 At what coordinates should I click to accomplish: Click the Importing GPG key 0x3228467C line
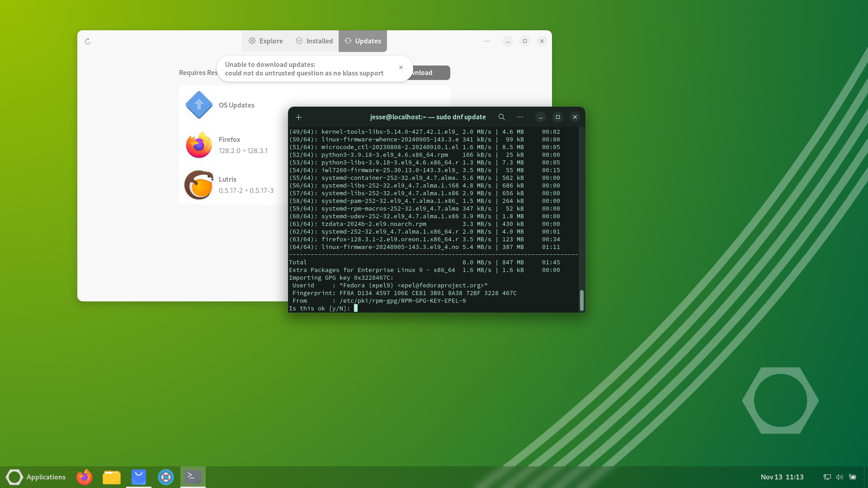coord(341,278)
